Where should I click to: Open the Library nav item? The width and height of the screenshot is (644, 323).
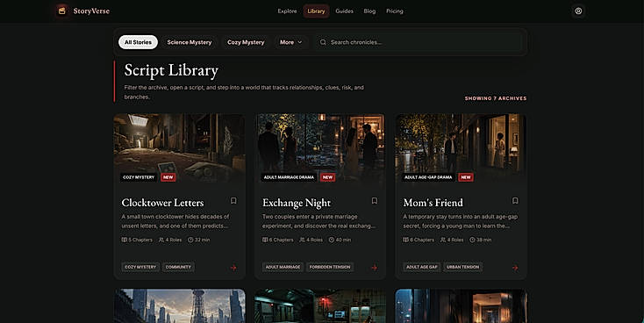click(316, 11)
